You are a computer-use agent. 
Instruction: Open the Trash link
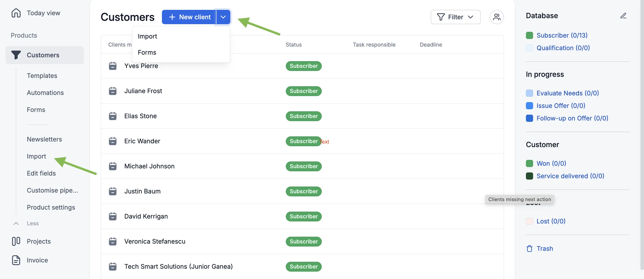click(x=545, y=249)
